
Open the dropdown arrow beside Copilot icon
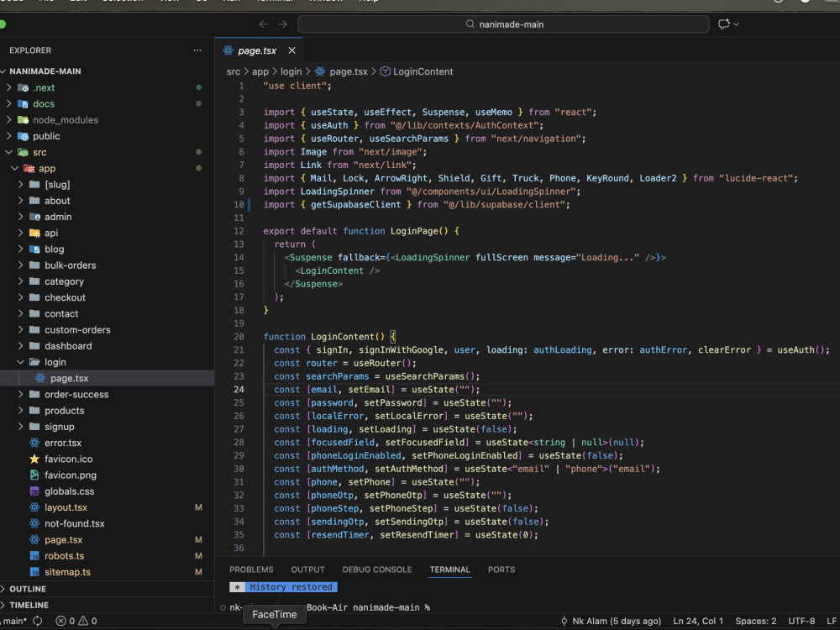[737, 24]
